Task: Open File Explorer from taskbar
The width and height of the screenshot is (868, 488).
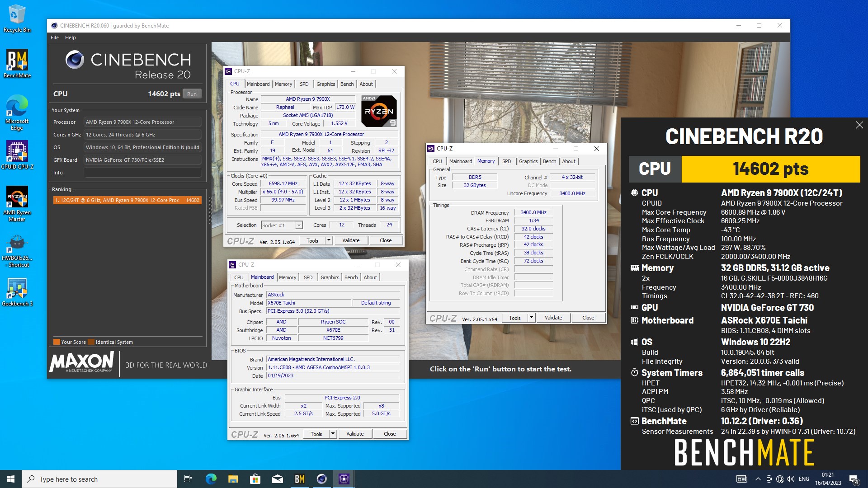Action: coord(233,479)
